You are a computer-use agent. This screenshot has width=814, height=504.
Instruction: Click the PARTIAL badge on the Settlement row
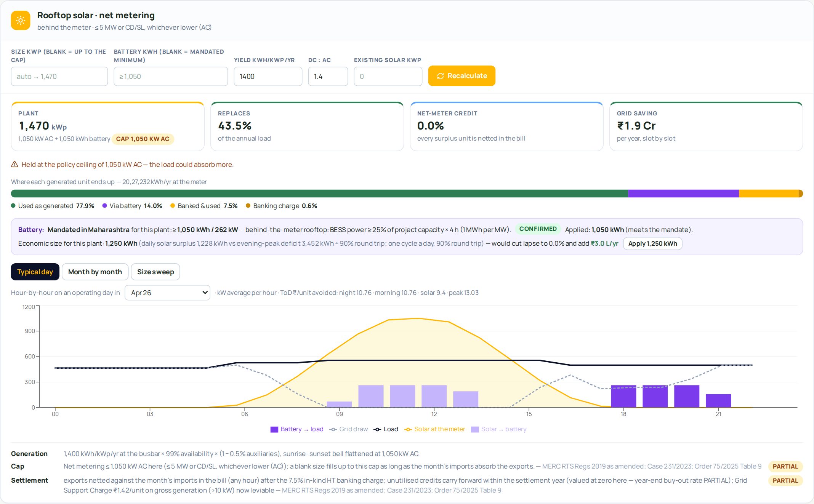click(785, 481)
